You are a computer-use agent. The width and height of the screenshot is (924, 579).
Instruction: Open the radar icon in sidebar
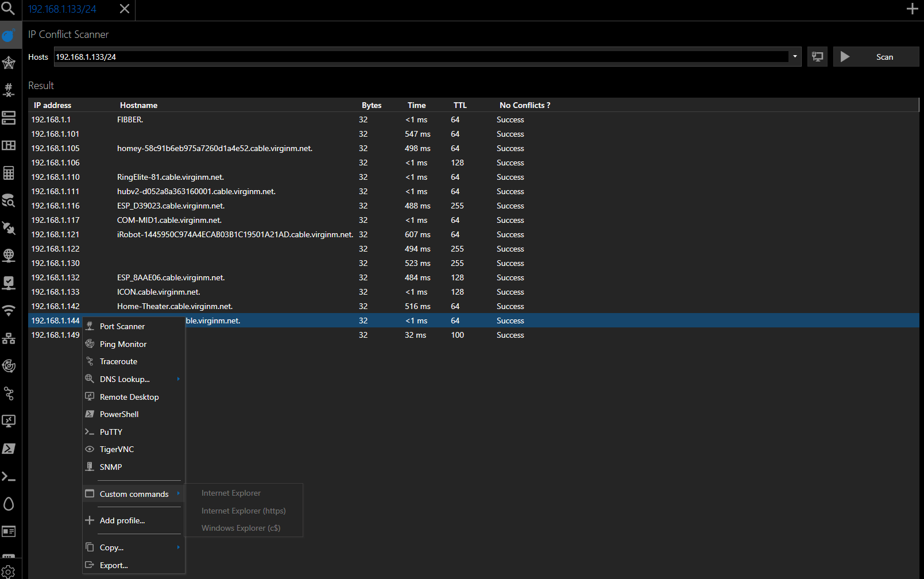coord(9,366)
